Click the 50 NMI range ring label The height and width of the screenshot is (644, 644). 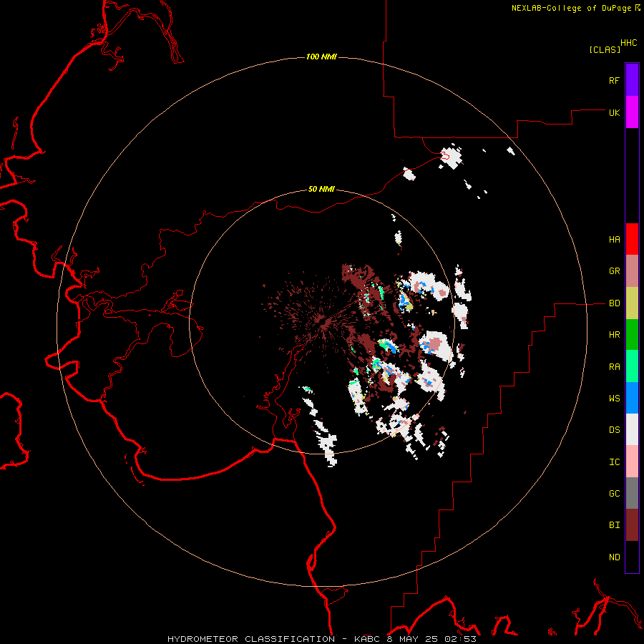coord(321,189)
